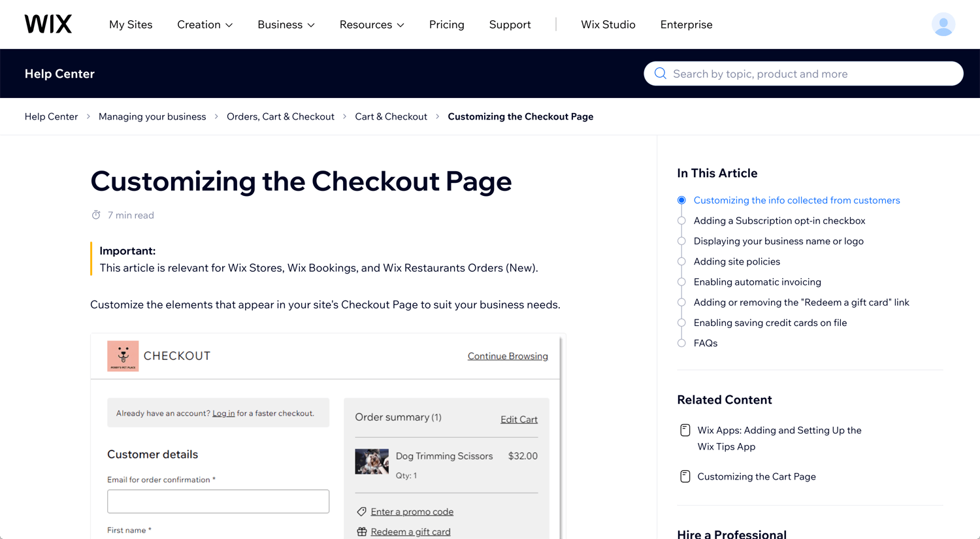Screen dimensions: 980x539
Task: Click the search magnifier icon
Action: [661, 74]
